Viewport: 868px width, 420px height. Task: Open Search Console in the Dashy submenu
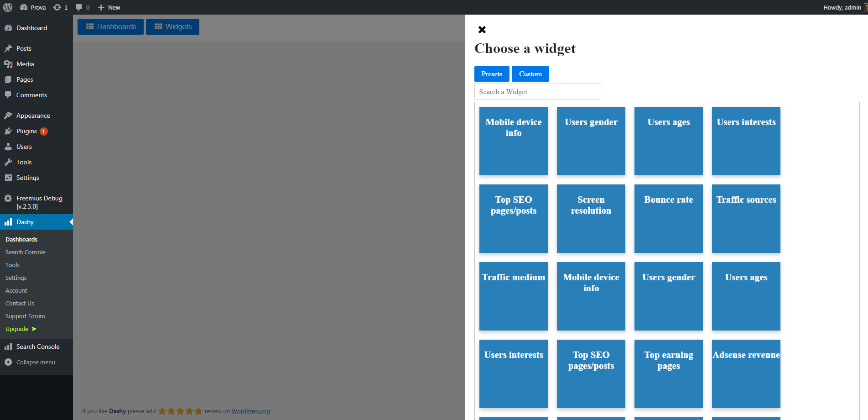26,252
